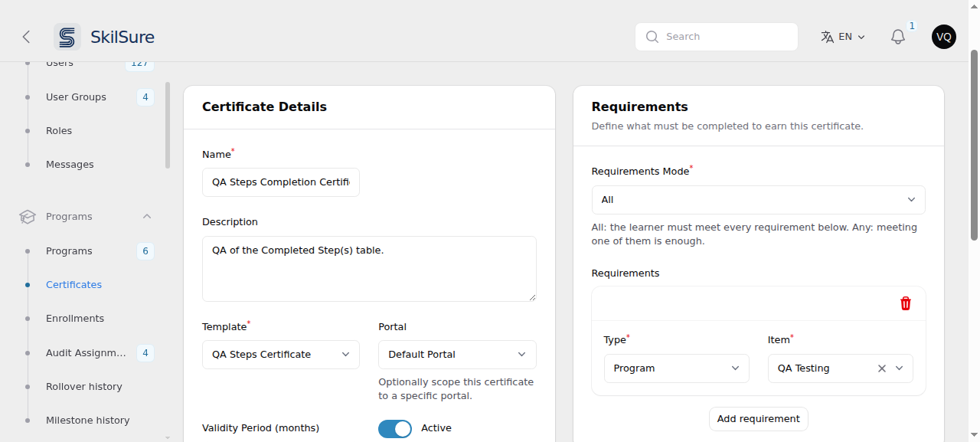Click the language translate icon
Viewport: 980px width, 442px height.
(x=827, y=37)
